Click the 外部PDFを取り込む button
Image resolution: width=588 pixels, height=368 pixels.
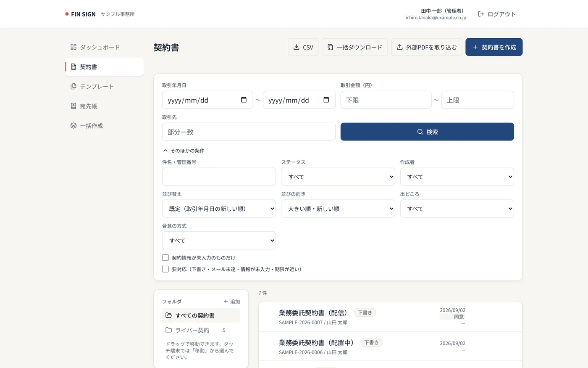pyautogui.click(x=427, y=47)
